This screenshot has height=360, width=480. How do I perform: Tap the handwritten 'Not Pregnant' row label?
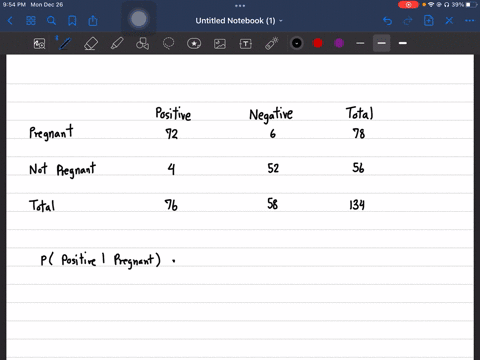pyautogui.click(x=63, y=170)
